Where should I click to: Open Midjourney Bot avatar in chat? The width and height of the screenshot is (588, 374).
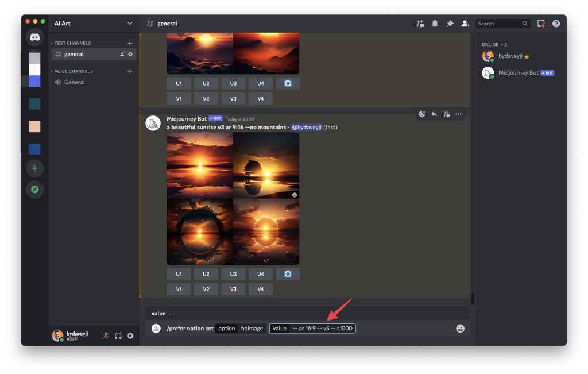[x=153, y=124]
